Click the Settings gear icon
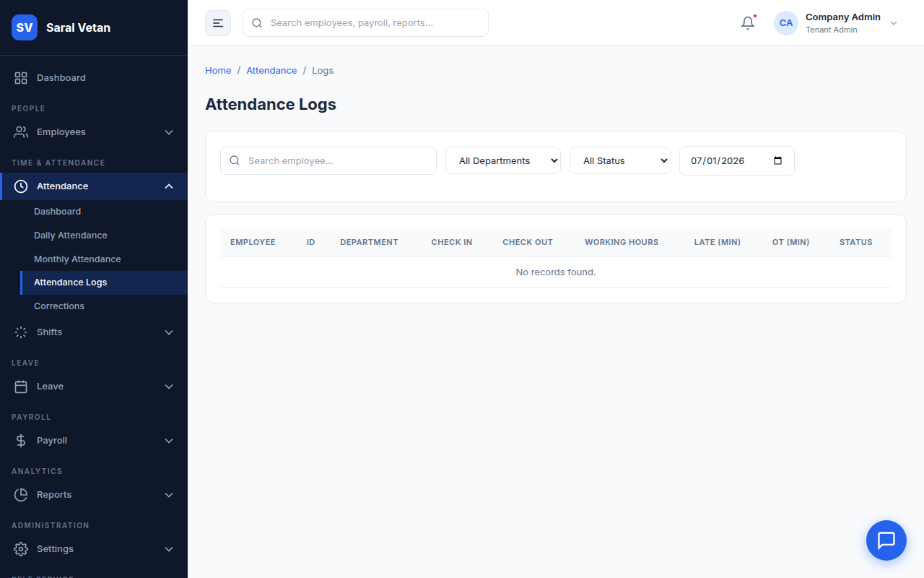This screenshot has height=578, width=924. [21, 549]
